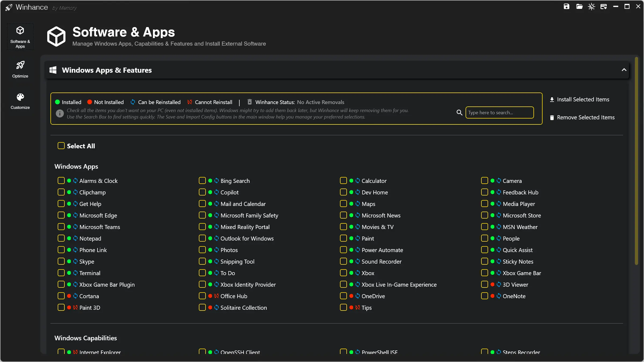Check the Power Automate checkbox
Screen dimensions: 644x362
343,250
